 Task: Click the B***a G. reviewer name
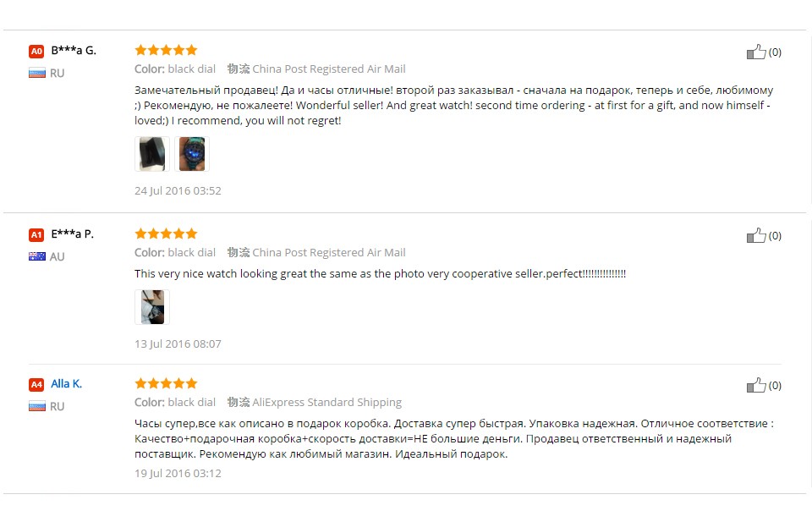point(74,50)
